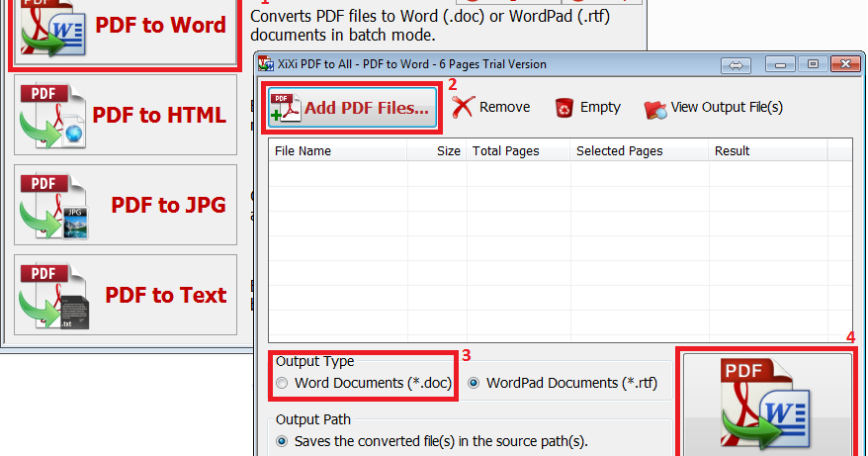Empty the file list

pos(587,107)
